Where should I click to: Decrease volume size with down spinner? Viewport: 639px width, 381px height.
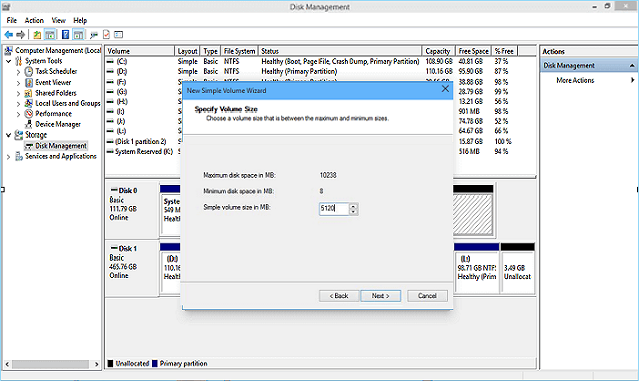(x=353, y=211)
